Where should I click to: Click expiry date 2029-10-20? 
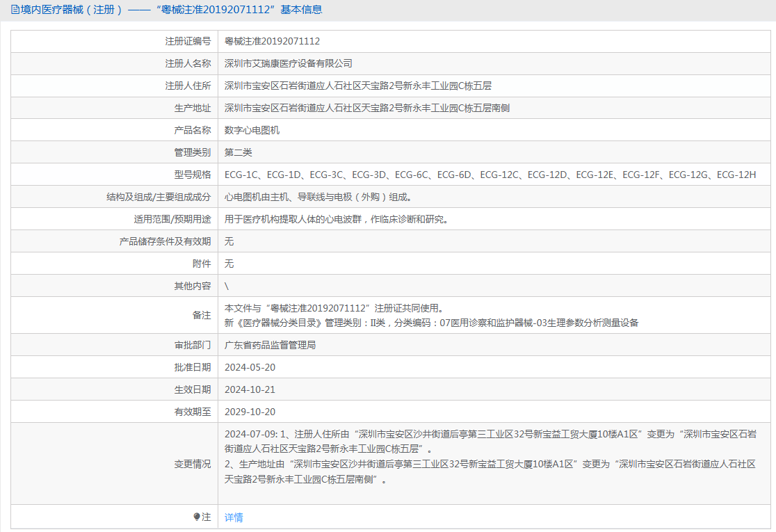250,412
